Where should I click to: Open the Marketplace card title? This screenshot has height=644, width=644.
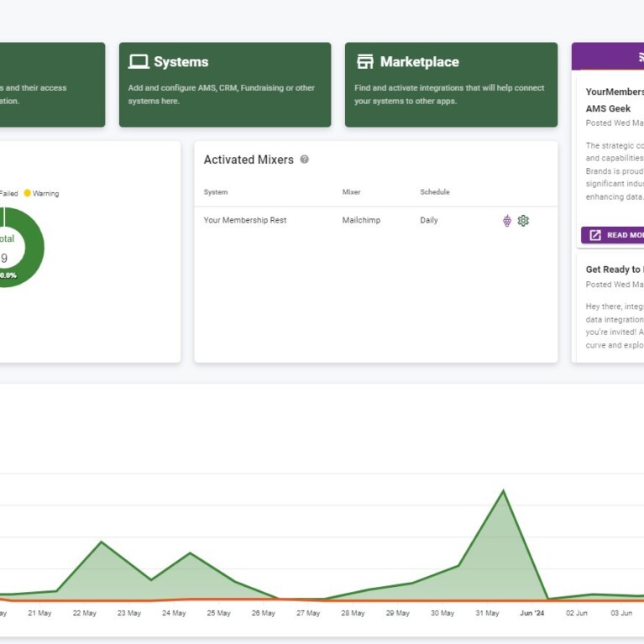tap(419, 62)
